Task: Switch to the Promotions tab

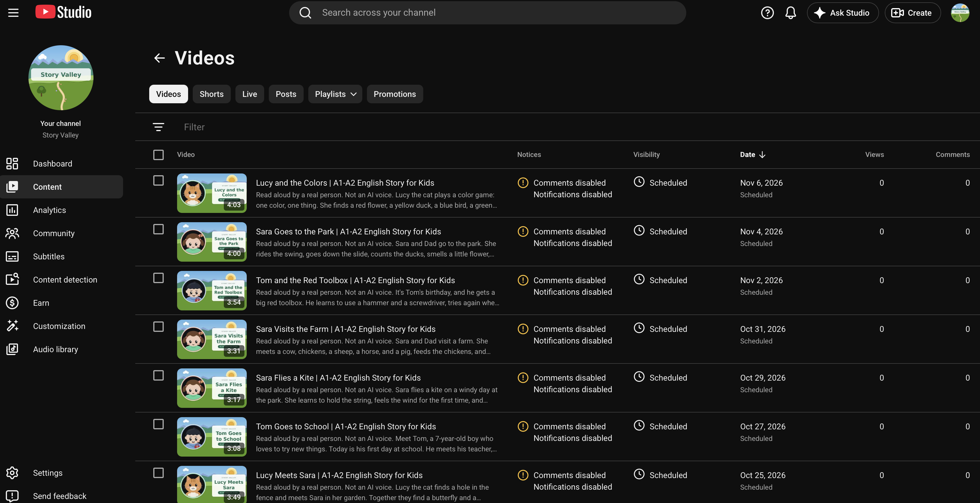Action: (394, 94)
